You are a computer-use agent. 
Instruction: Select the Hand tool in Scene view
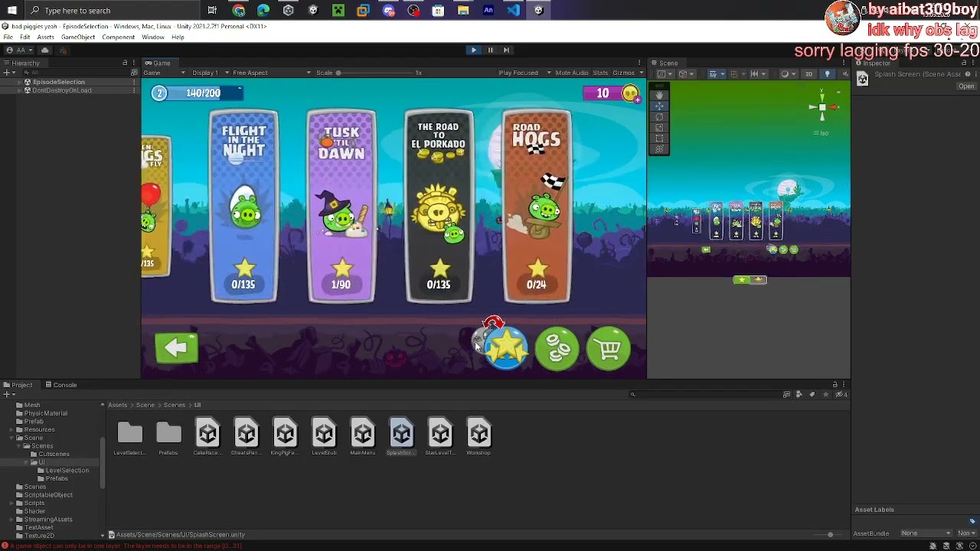point(659,96)
